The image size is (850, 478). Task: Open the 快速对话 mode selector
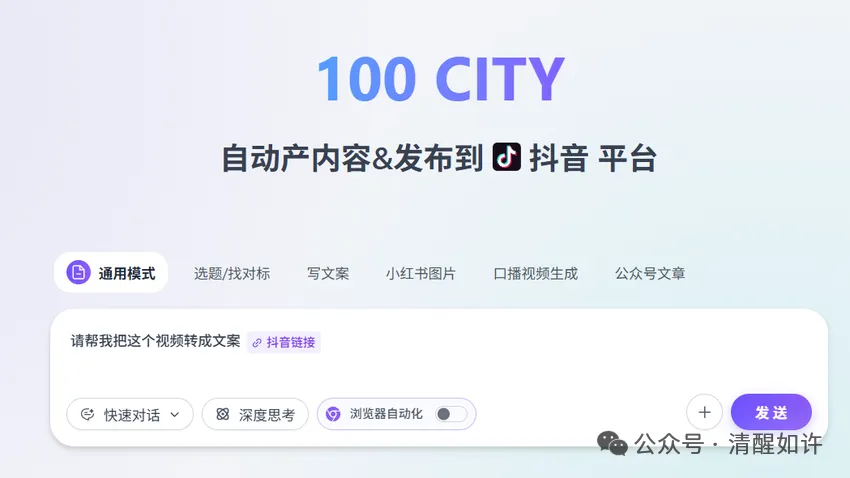click(130, 415)
